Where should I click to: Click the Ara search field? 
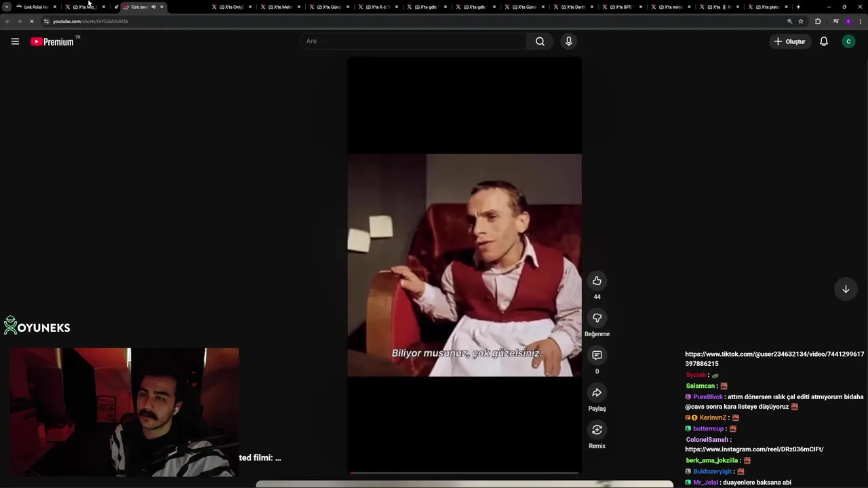tap(413, 41)
